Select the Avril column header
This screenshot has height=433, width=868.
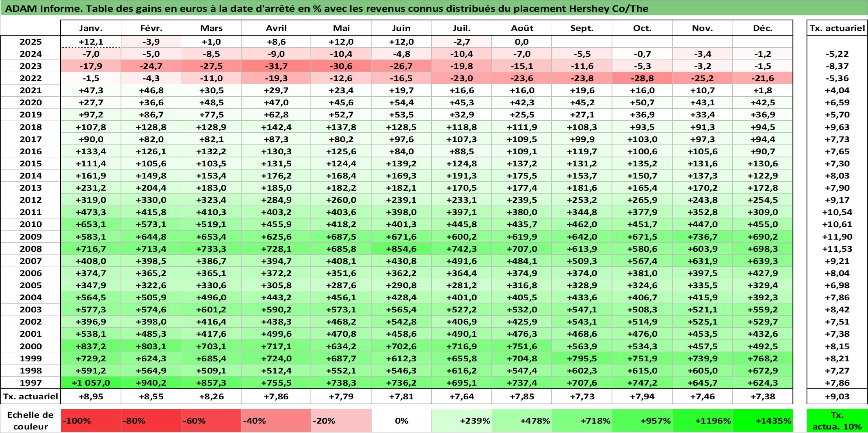point(276,28)
